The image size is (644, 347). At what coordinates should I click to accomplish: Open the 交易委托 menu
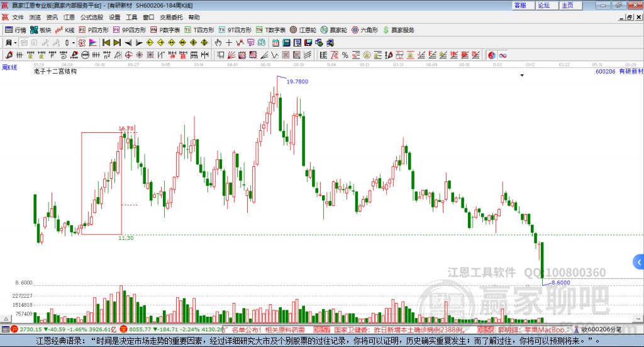(x=171, y=17)
